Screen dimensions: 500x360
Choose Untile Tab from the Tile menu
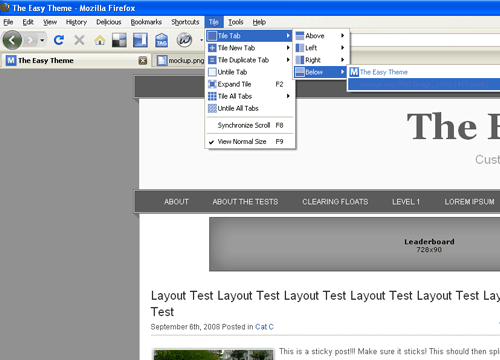click(249, 72)
